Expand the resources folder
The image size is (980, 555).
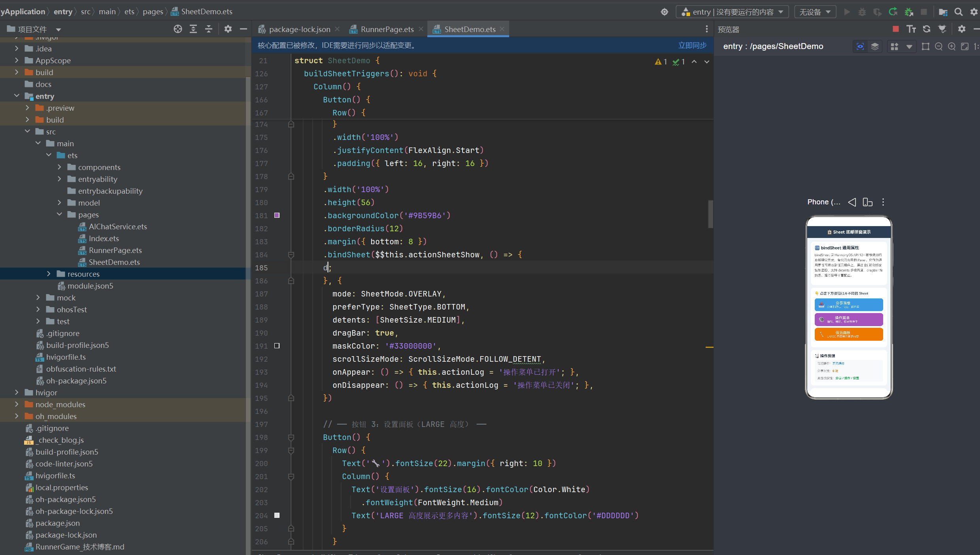click(x=49, y=274)
